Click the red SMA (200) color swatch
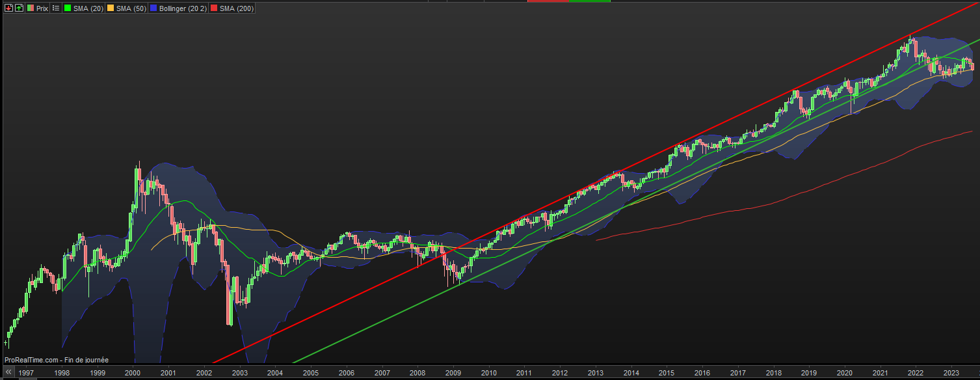This screenshot has width=980, height=380. 214,8
